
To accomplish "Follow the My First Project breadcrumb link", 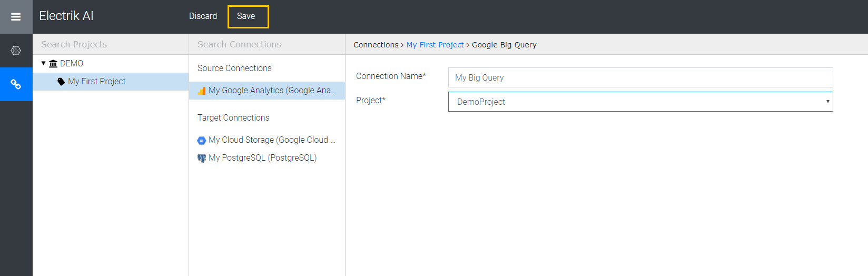I will pos(435,45).
